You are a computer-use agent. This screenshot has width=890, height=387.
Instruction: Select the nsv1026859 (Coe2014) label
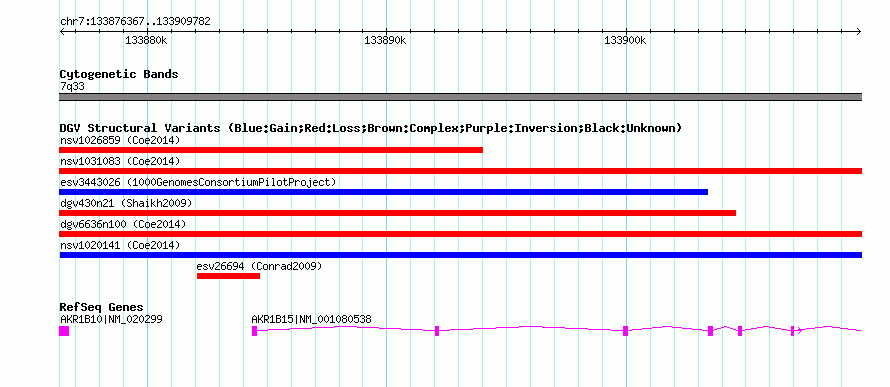point(120,140)
